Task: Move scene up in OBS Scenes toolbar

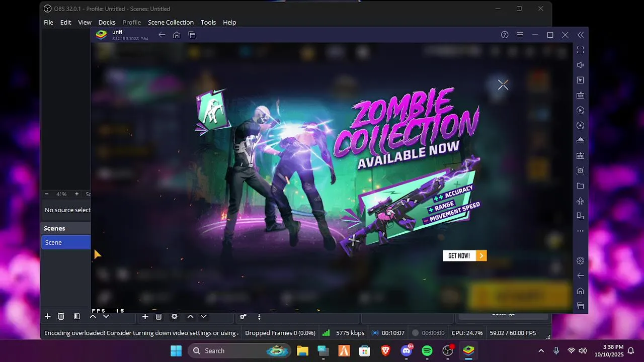Action: [93, 316]
